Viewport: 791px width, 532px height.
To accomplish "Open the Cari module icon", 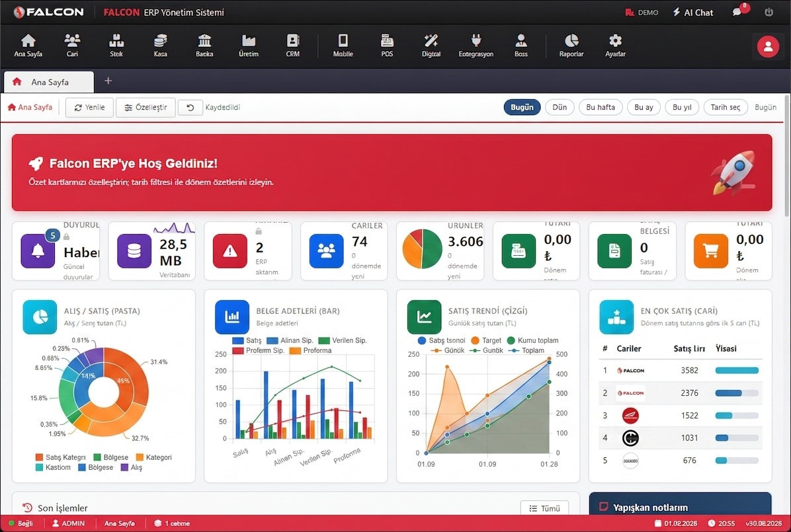I will (x=72, y=46).
